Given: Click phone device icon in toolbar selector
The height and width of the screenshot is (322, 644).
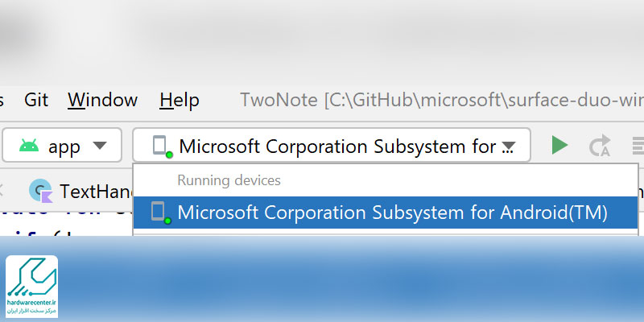Looking at the screenshot, I should 161,147.
